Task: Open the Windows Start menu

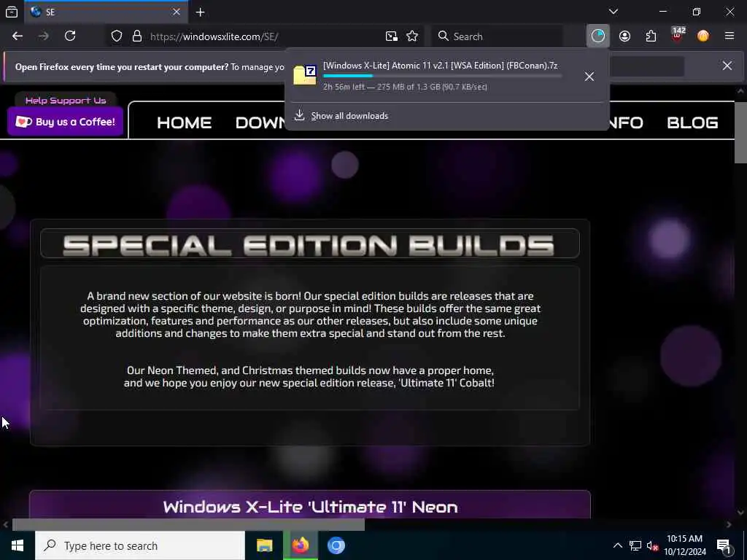Action: point(18,545)
